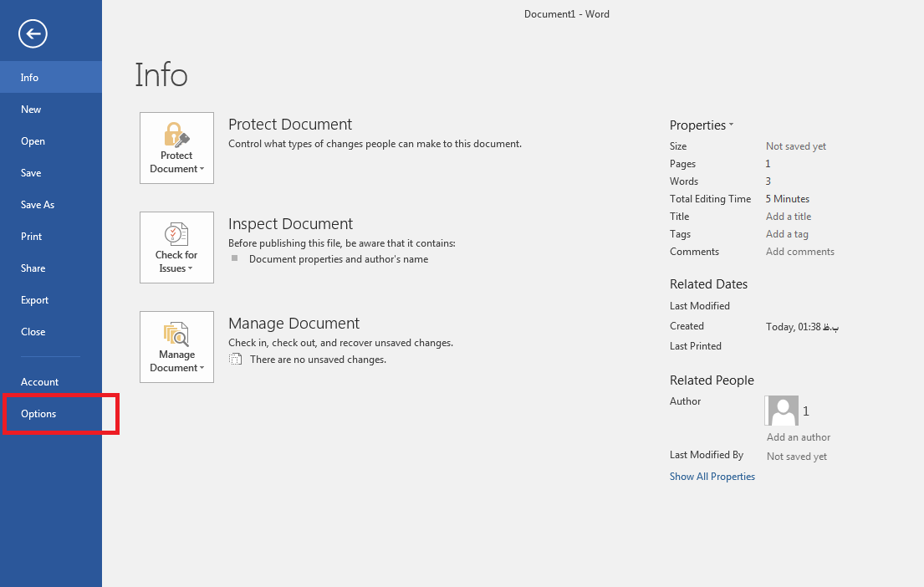Click the back arrow to leave Backstage
The width and height of the screenshot is (924, 587).
click(33, 33)
